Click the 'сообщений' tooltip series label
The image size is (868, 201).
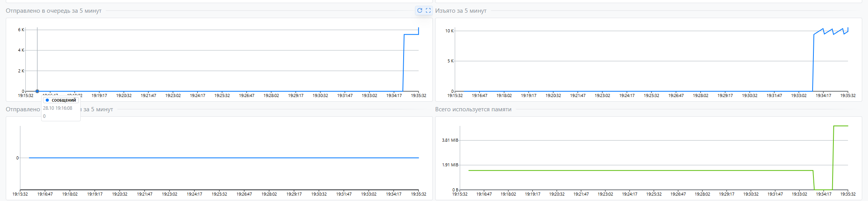coord(64,100)
